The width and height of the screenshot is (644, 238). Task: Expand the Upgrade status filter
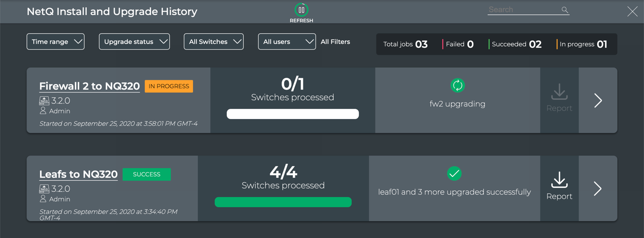(x=134, y=42)
